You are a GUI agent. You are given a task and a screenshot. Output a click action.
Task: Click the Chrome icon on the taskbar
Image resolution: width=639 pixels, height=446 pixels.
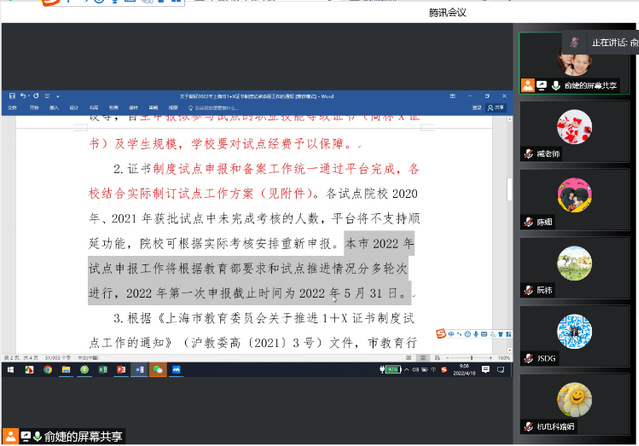pos(48,370)
